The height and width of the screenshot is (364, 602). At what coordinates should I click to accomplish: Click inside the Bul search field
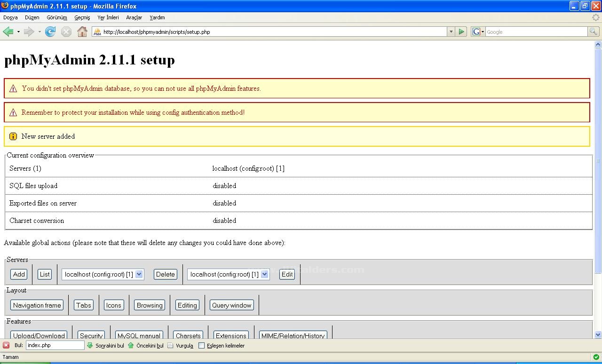(54, 345)
